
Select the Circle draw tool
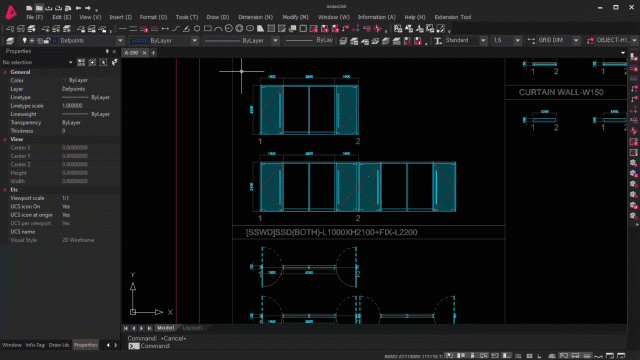pos(229,29)
